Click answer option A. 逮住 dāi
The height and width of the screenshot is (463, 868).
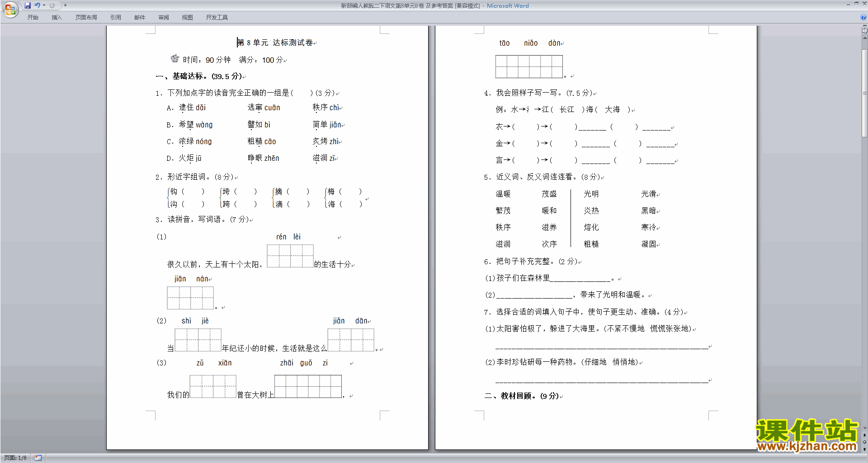point(186,108)
